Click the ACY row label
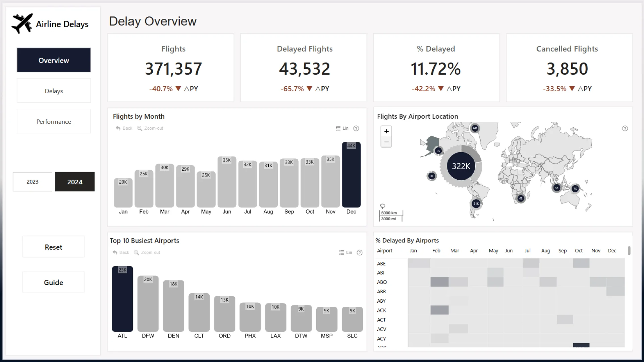Screen dimensions: 644x362 coord(381,339)
